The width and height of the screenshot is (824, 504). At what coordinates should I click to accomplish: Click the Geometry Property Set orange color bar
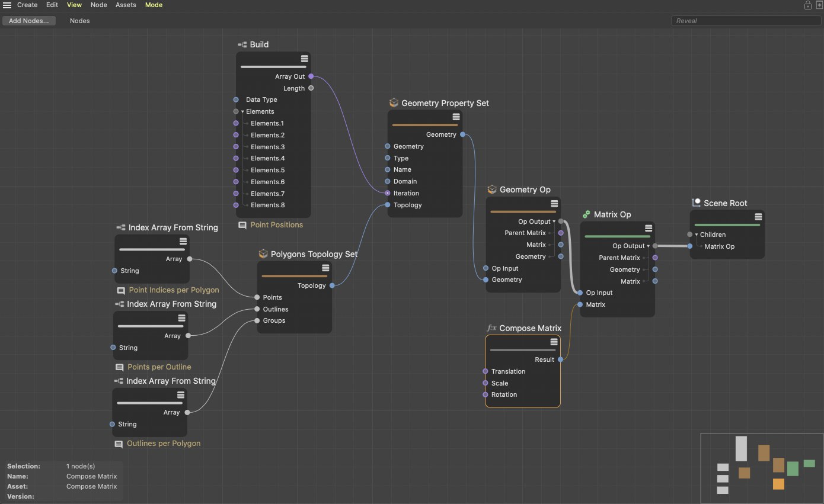click(x=424, y=125)
